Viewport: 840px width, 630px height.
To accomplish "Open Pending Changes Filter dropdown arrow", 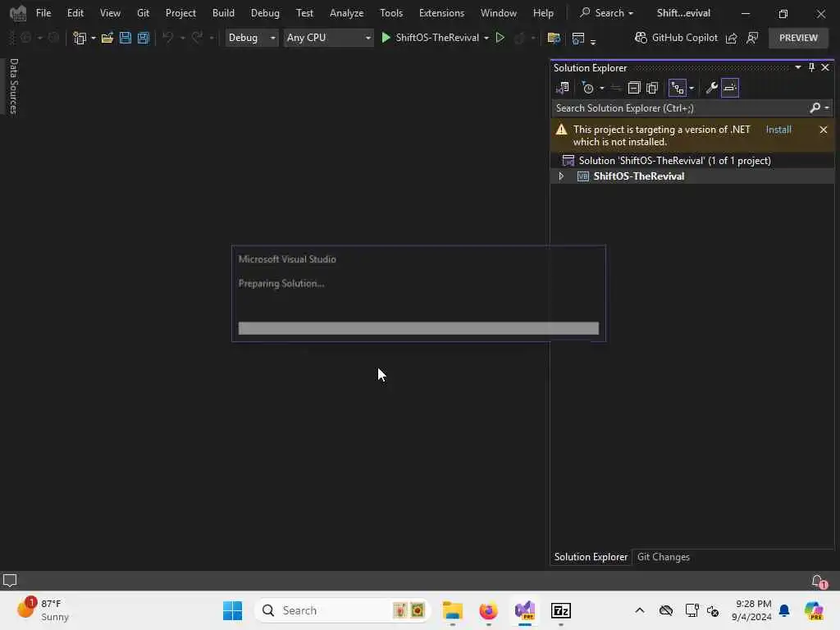I will tap(601, 88).
